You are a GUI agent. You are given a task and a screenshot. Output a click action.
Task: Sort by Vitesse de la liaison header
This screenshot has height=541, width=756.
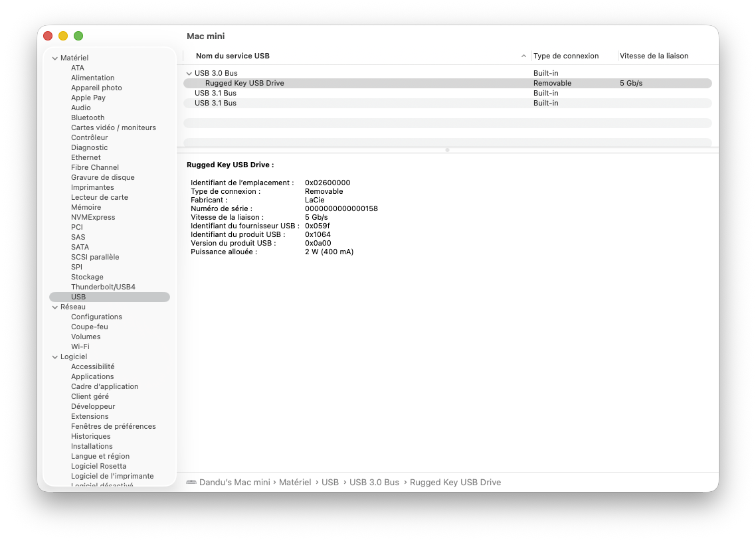(654, 56)
